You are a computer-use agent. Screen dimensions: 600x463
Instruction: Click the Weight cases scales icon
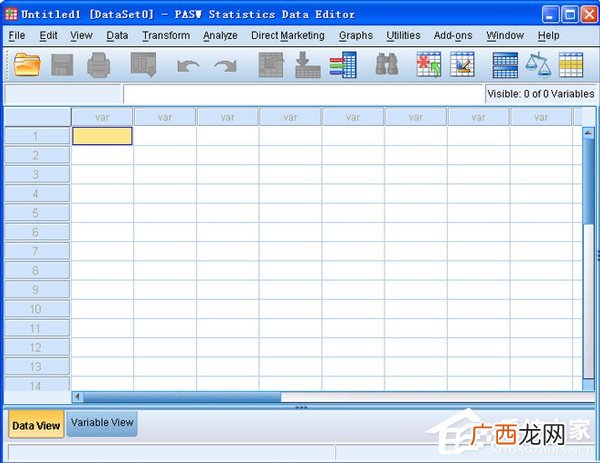click(x=538, y=64)
